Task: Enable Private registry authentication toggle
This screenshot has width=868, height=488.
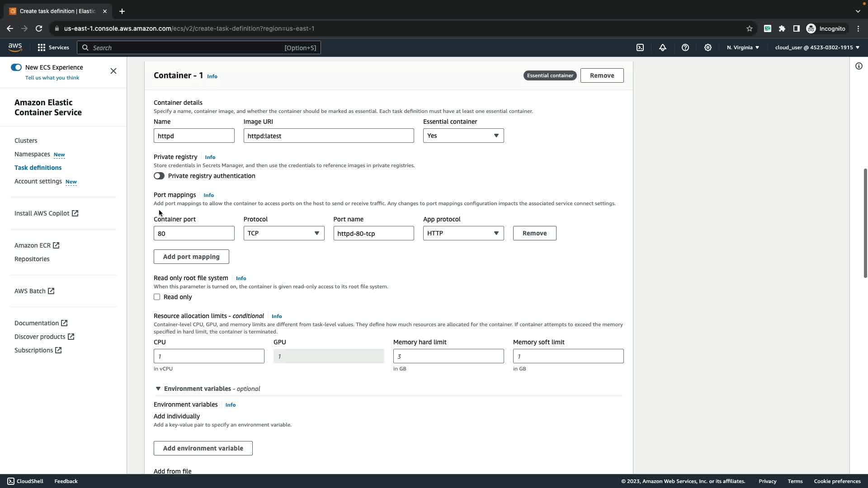Action: (159, 176)
